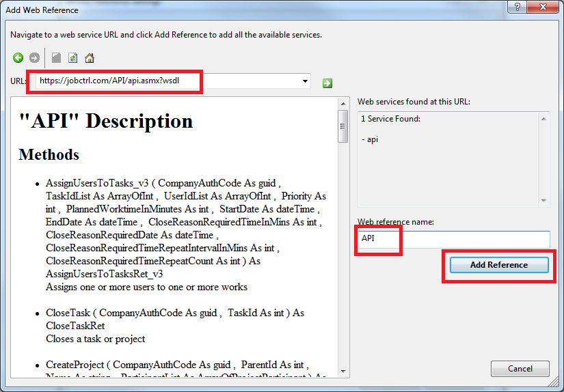Click the grey Forward navigation arrow
The width and height of the screenshot is (564, 392).
click(34, 58)
